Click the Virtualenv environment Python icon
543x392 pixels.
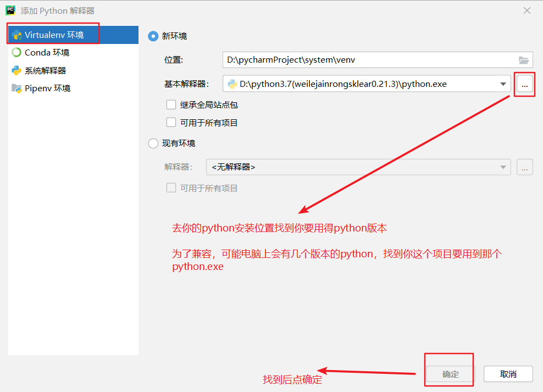point(16,35)
